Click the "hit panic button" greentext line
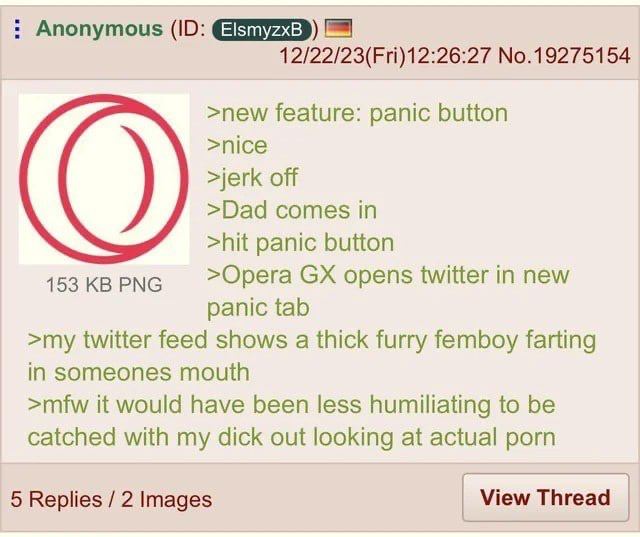 [300, 242]
